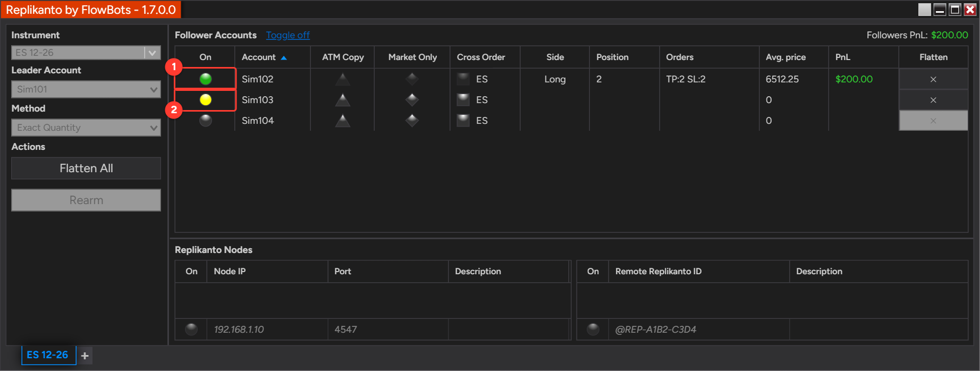
Task: Maximize the Replikanto window
Action: [955, 10]
